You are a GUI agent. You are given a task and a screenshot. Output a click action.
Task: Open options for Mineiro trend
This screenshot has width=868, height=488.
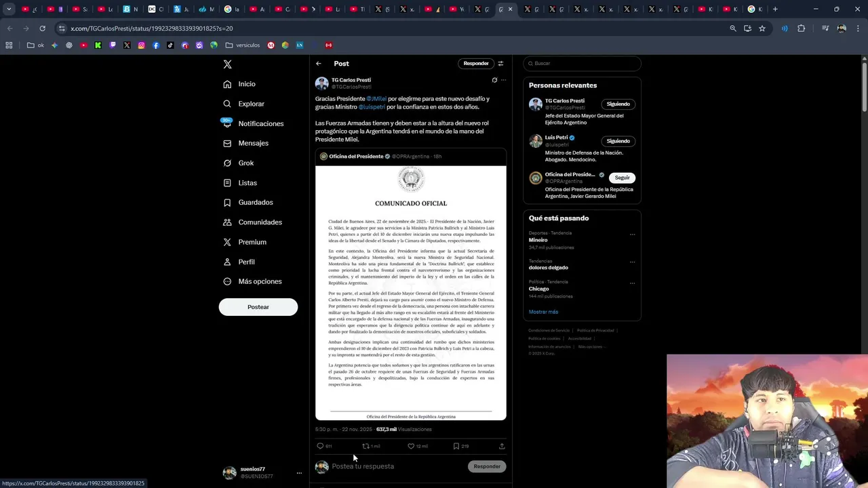click(632, 235)
